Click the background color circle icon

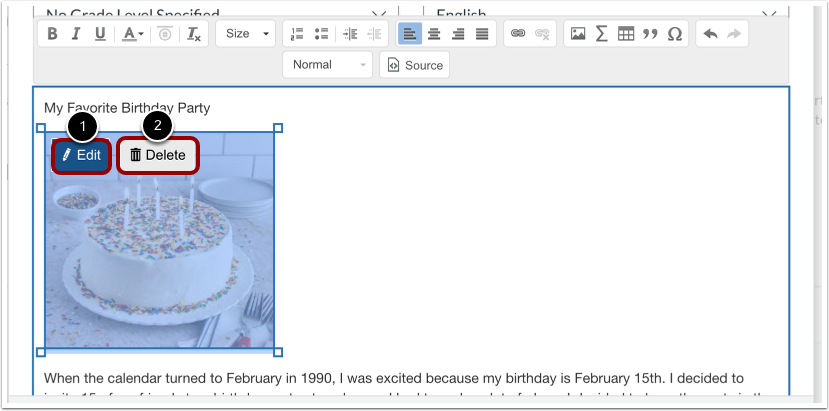click(x=165, y=34)
